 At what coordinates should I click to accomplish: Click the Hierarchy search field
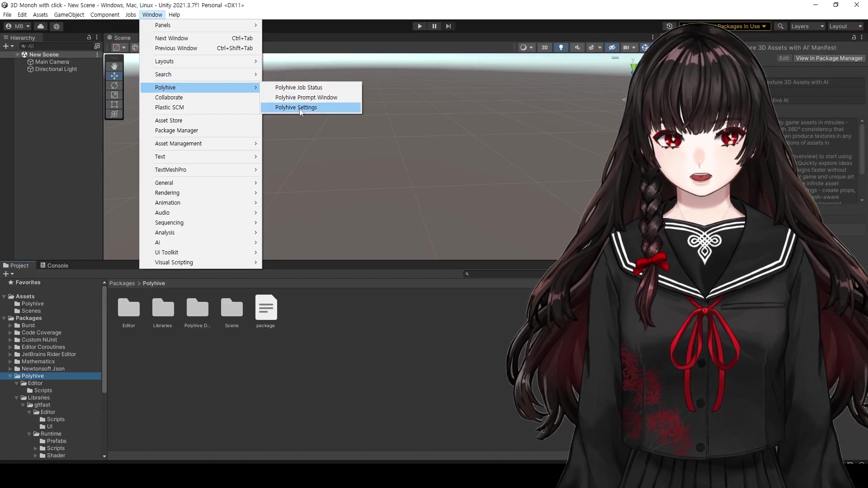click(x=57, y=46)
